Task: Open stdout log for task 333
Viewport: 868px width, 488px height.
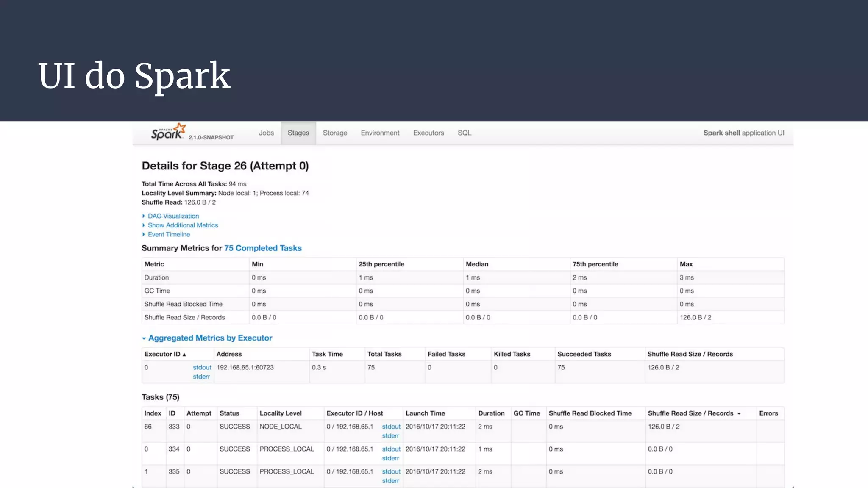Action: pyautogui.click(x=391, y=427)
